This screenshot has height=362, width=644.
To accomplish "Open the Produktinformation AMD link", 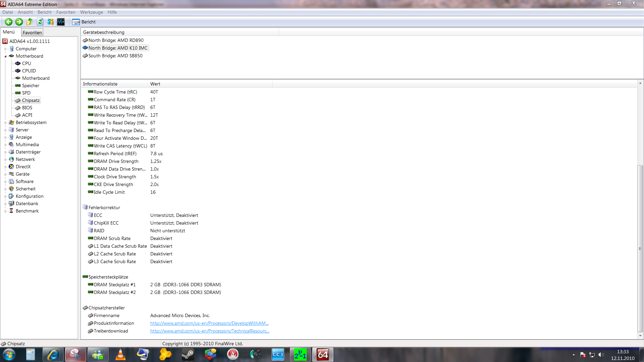I will (209, 323).
